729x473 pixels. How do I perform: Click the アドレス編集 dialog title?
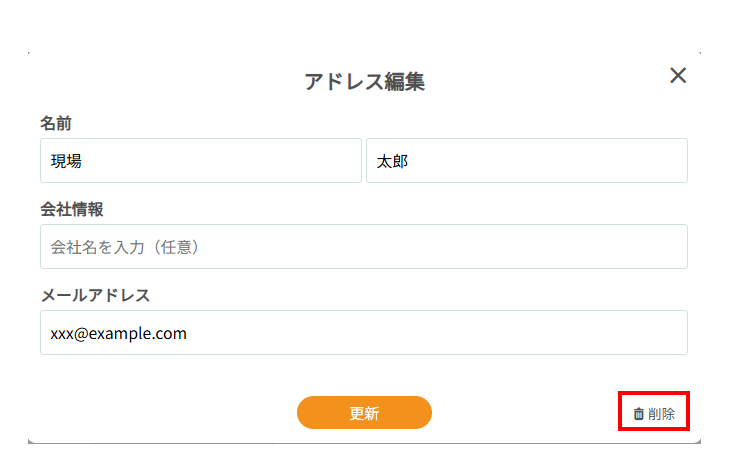click(x=364, y=82)
